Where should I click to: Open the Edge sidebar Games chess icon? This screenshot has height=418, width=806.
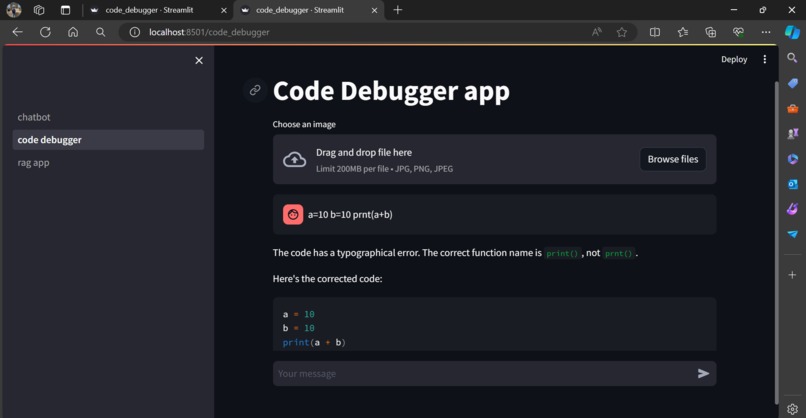792,134
